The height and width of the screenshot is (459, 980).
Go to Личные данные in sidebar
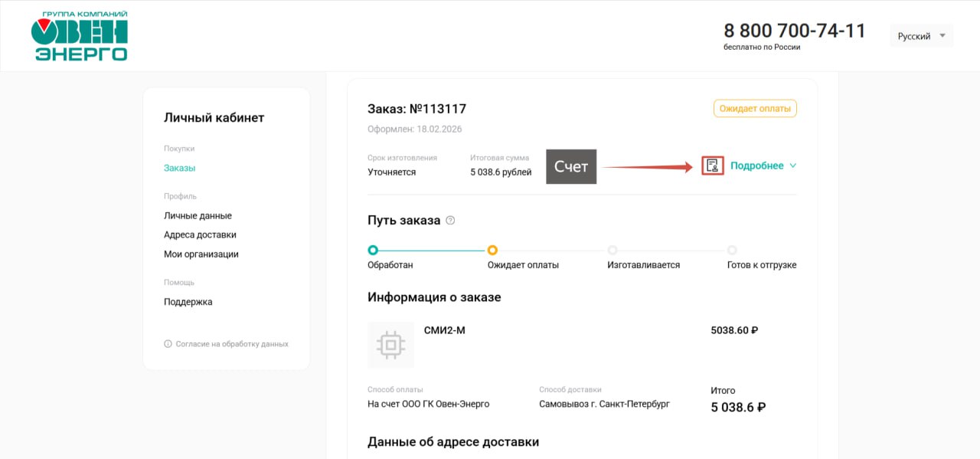[x=198, y=215]
